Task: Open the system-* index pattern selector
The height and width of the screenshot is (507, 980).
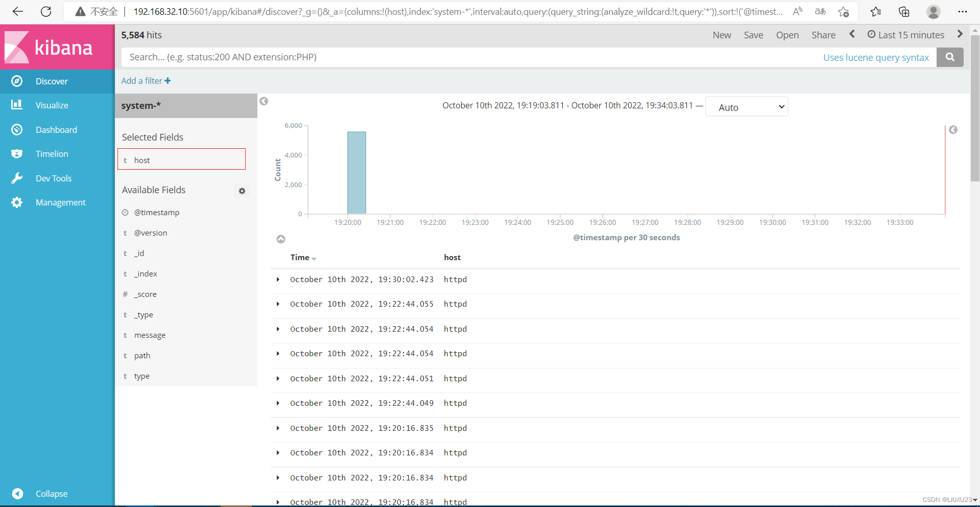Action: (186, 106)
